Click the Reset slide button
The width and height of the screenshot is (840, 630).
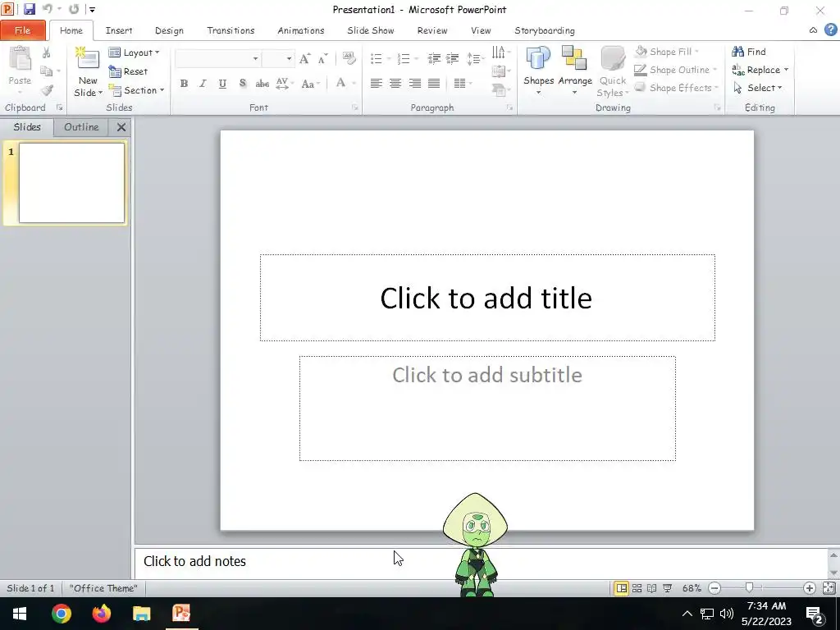pos(128,71)
